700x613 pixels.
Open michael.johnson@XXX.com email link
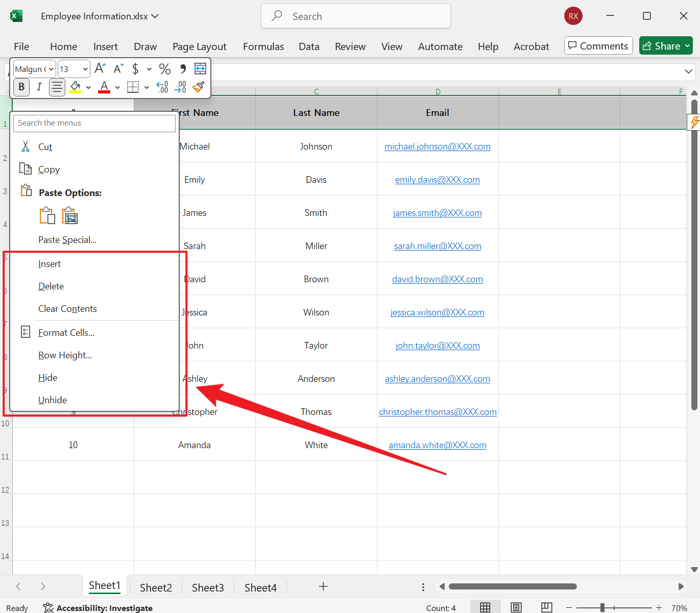[x=437, y=146]
